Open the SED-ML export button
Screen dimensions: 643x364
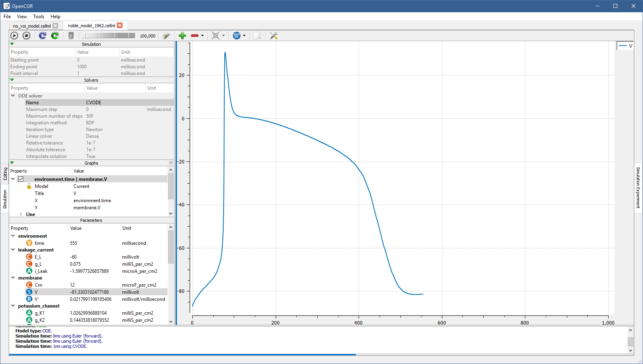click(237, 36)
